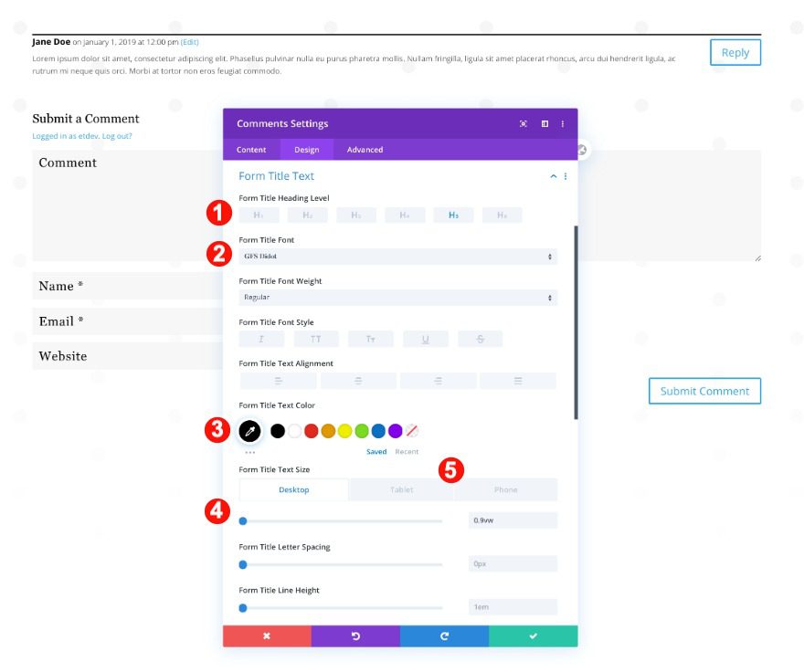804x672 pixels.
Task: Click the Letter Spacing slider handle
Action: coord(243,565)
